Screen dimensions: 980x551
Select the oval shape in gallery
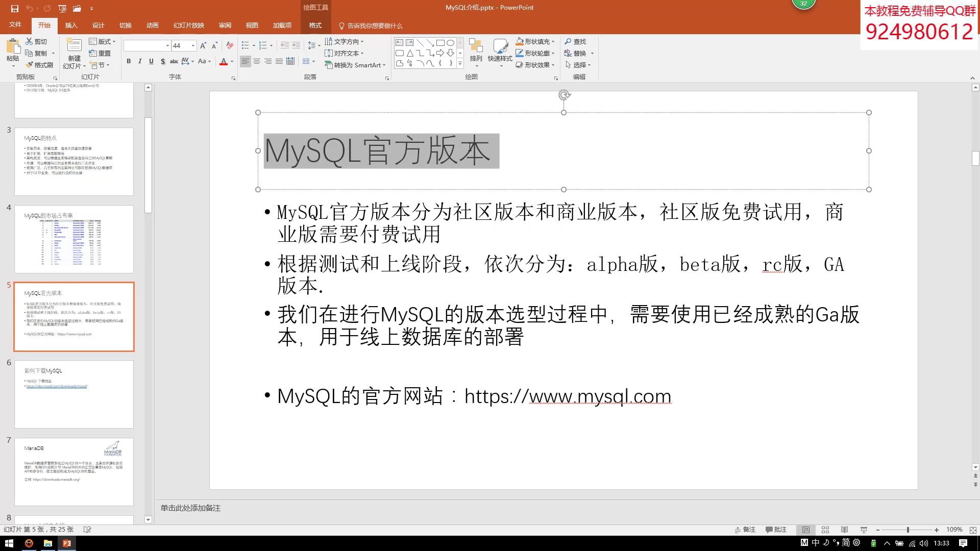450,43
